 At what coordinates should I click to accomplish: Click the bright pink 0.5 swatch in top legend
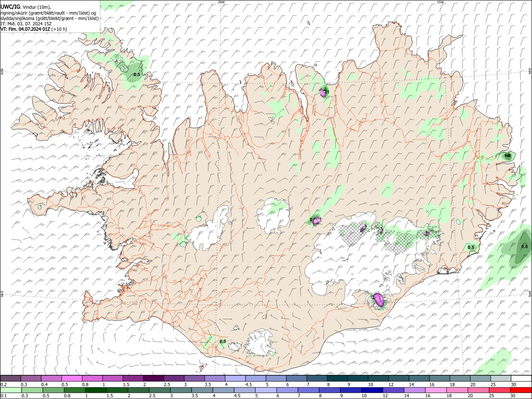click(x=72, y=378)
